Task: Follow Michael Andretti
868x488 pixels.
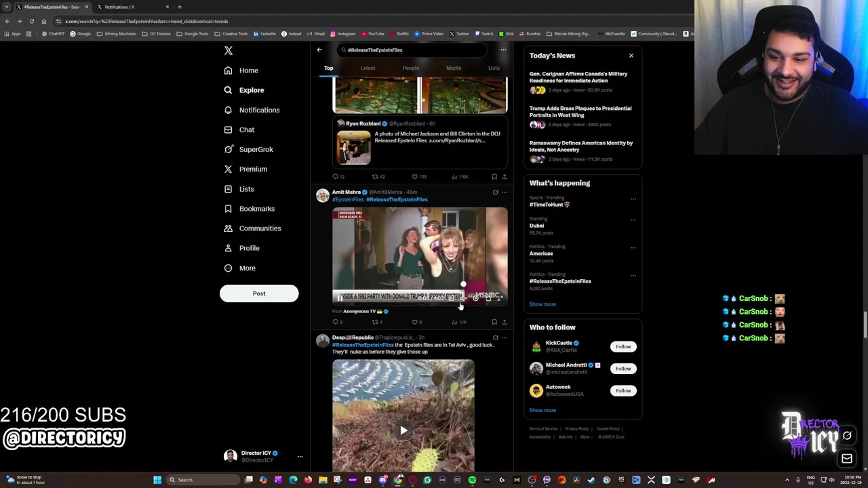Action: pos(623,369)
